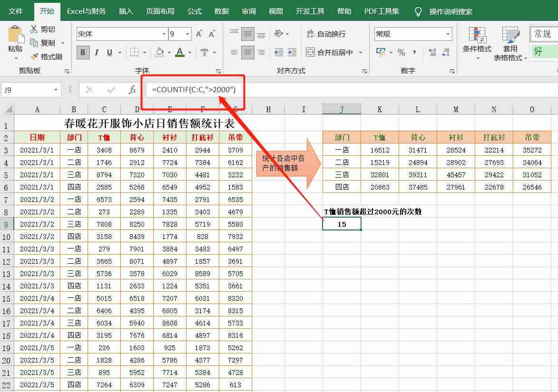Switch to the 插入 tab
Viewport: 558px width, 392px height.
click(x=126, y=11)
